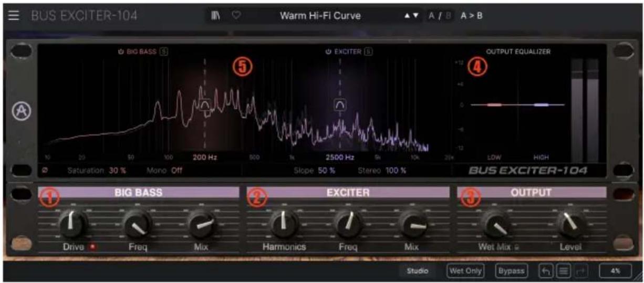Click the 200 Hz frequency readout
The image size is (644, 283).
(205, 157)
